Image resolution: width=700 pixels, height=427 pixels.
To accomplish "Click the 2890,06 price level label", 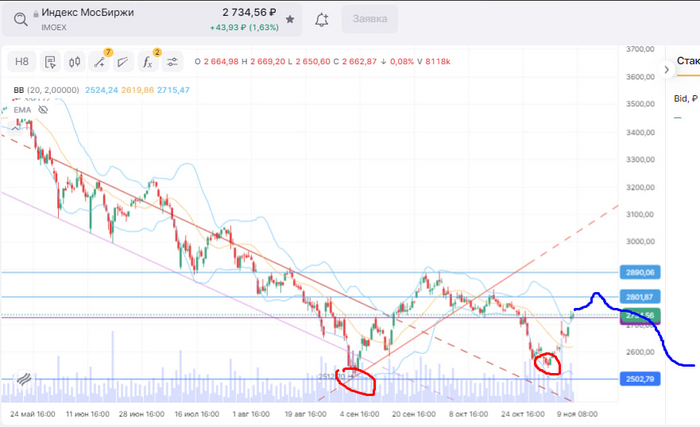I will pos(640,272).
